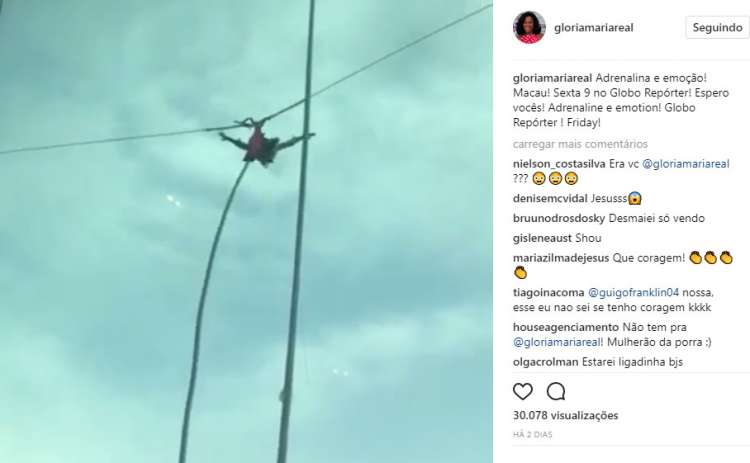This screenshot has height=463, width=750.
Task: Click @gloriamariareal mention in houseagenciamento comment
Action: [557, 342]
